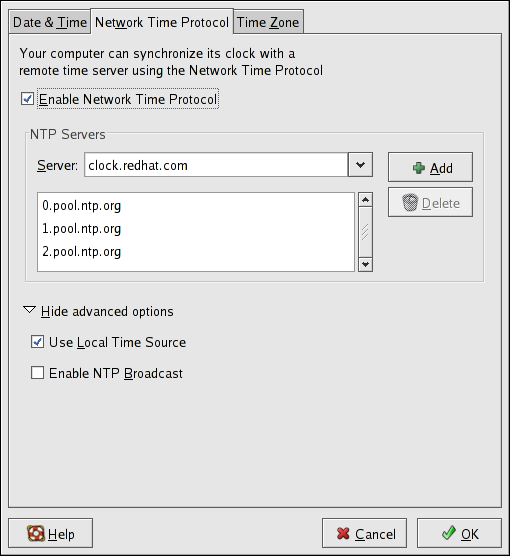Select the Network Time Protocol tab
This screenshot has width=510, height=556.
[x=162, y=22]
